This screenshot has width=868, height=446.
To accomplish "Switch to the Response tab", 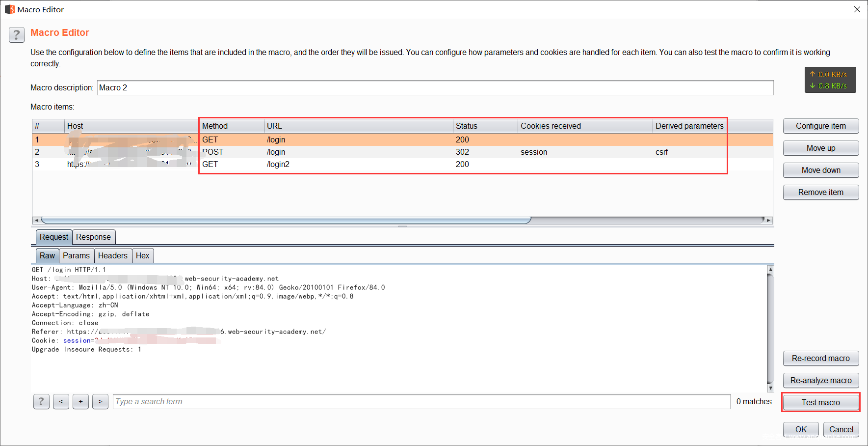I will pyautogui.click(x=93, y=237).
